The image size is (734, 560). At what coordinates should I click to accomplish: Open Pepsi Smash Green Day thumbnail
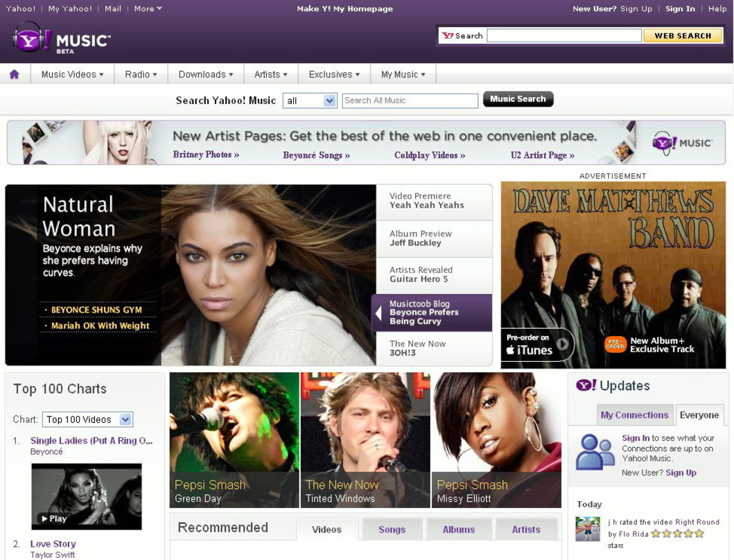234,440
